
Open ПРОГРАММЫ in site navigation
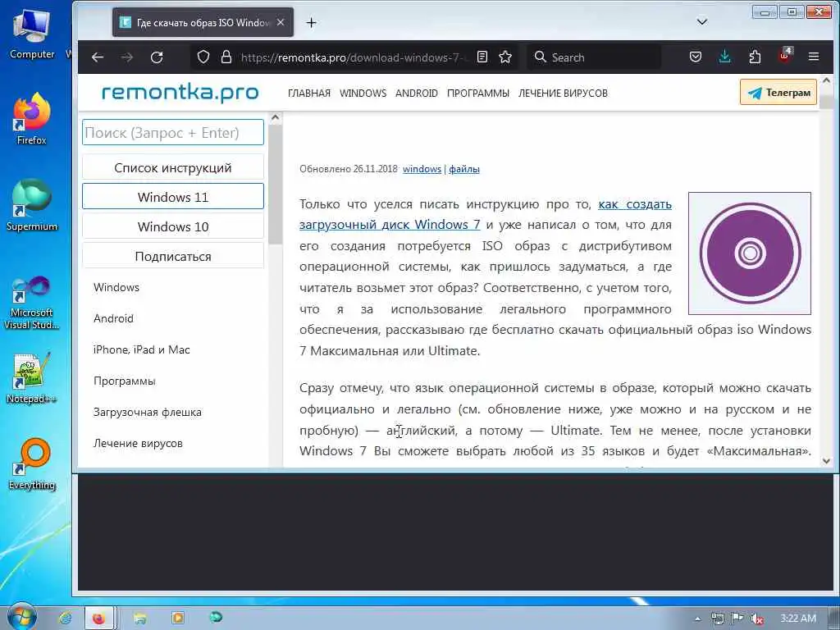point(478,94)
